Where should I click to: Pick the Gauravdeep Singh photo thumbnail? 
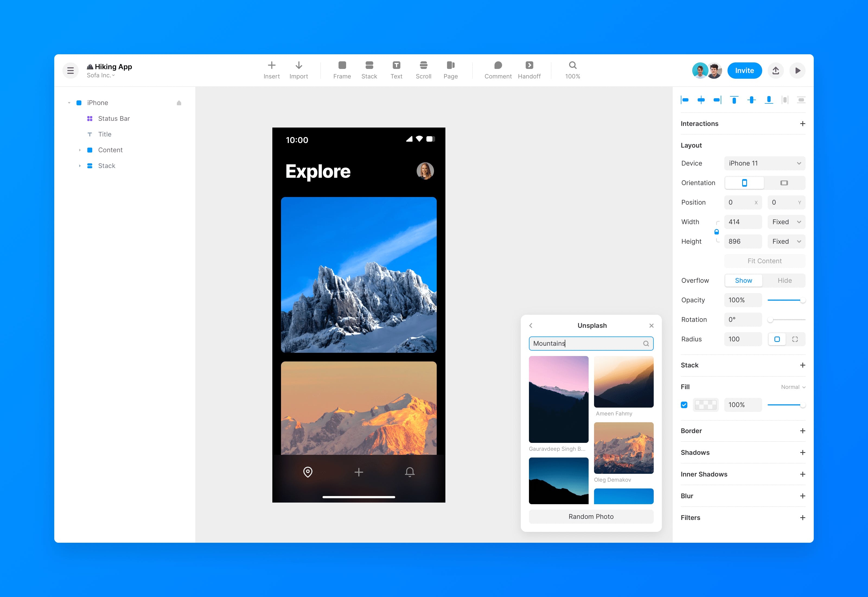coord(559,399)
